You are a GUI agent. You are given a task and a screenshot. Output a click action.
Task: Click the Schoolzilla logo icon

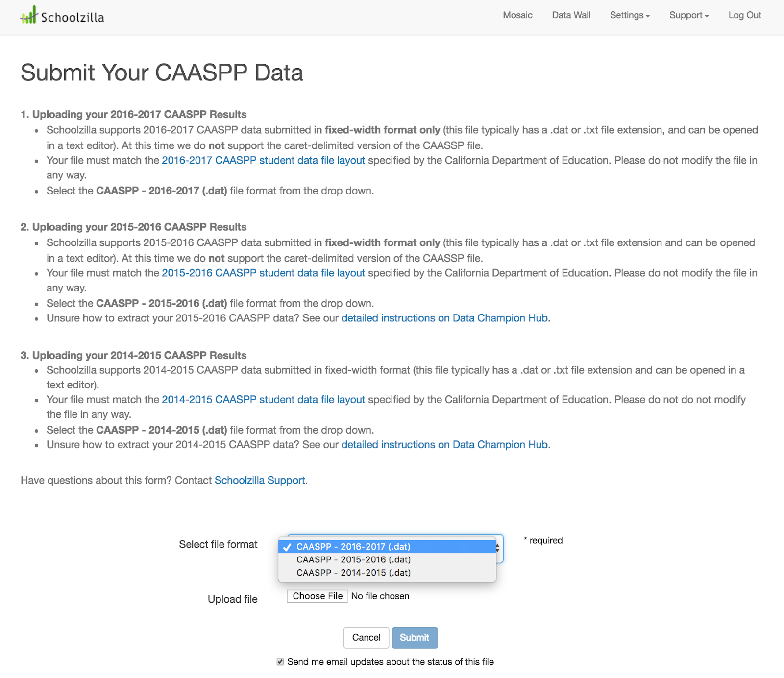click(x=29, y=15)
